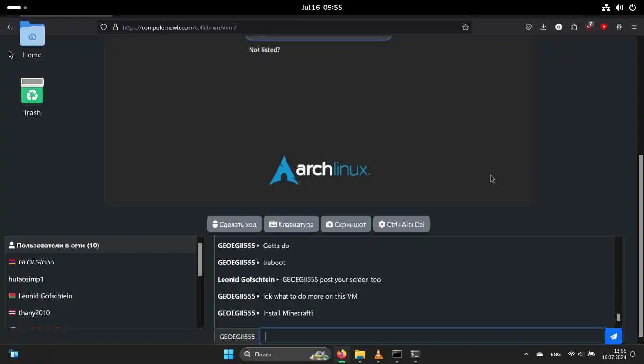Open the date and time clock menu
Image resolution: width=644 pixels, height=364 pixels.
click(322, 8)
